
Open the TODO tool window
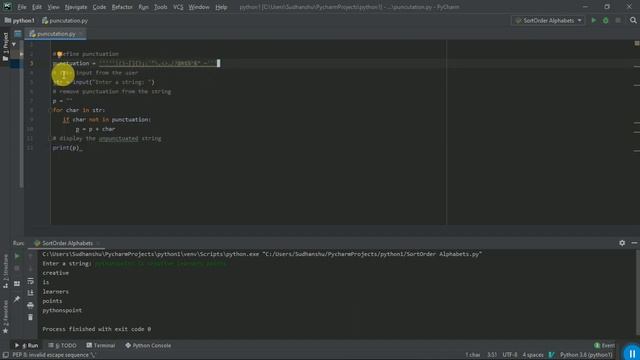[62, 345]
